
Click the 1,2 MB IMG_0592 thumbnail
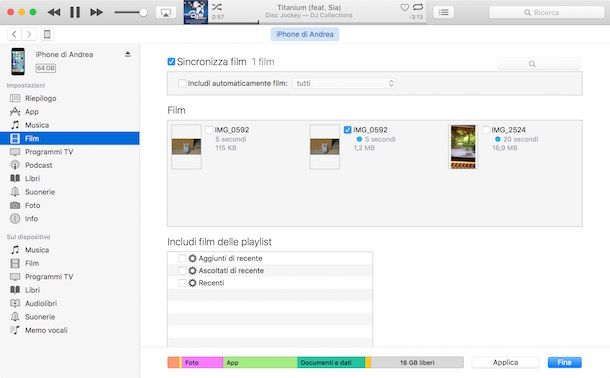coord(325,147)
